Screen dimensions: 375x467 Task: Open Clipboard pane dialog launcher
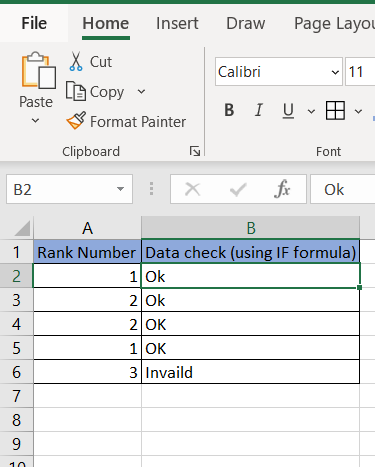tap(195, 151)
